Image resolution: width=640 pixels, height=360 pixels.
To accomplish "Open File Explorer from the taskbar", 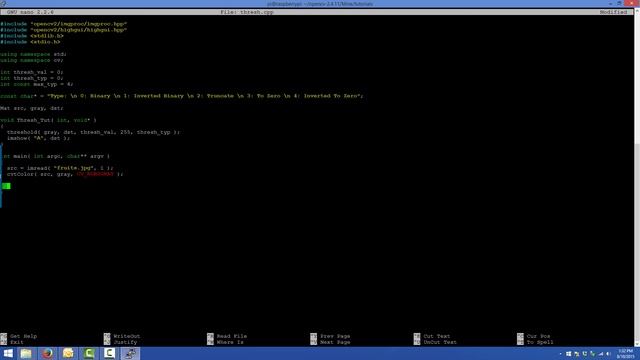I will [26, 353].
